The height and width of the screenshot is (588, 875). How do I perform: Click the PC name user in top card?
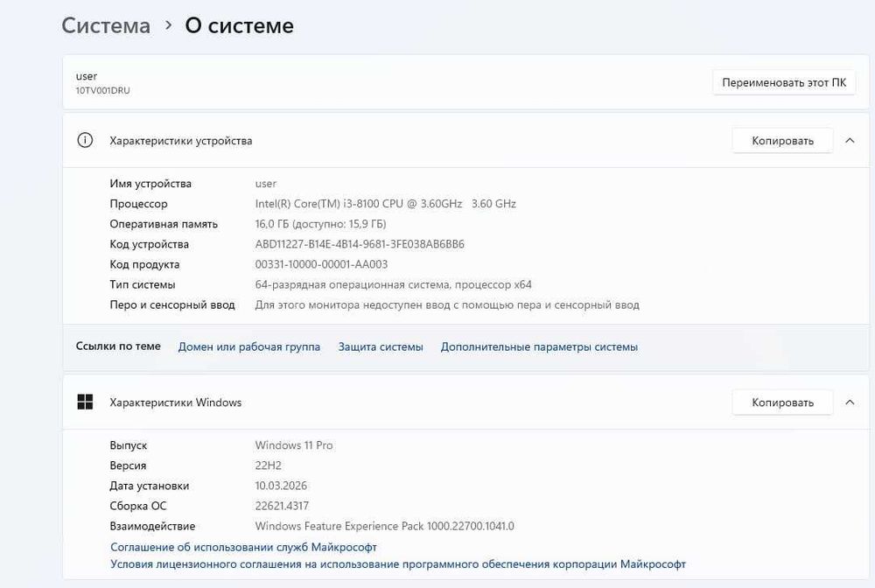point(87,76)
